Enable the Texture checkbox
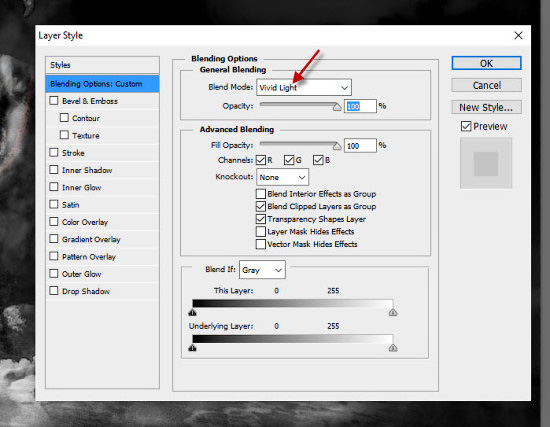Image resolution: width=550 pixels, height=427 pixels. 64,135
